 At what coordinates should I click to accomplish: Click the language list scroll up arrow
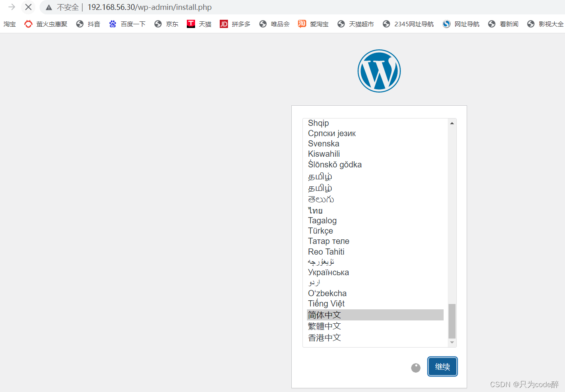click(452, 123)
